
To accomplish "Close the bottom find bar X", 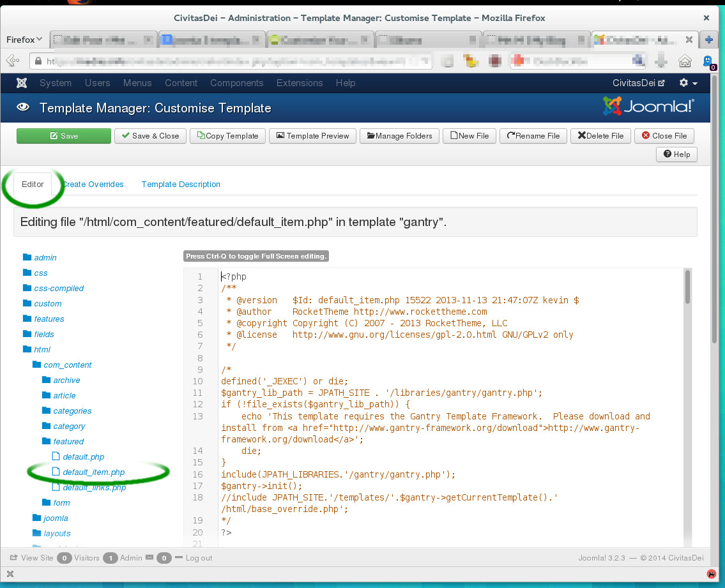I will point(10,574).
